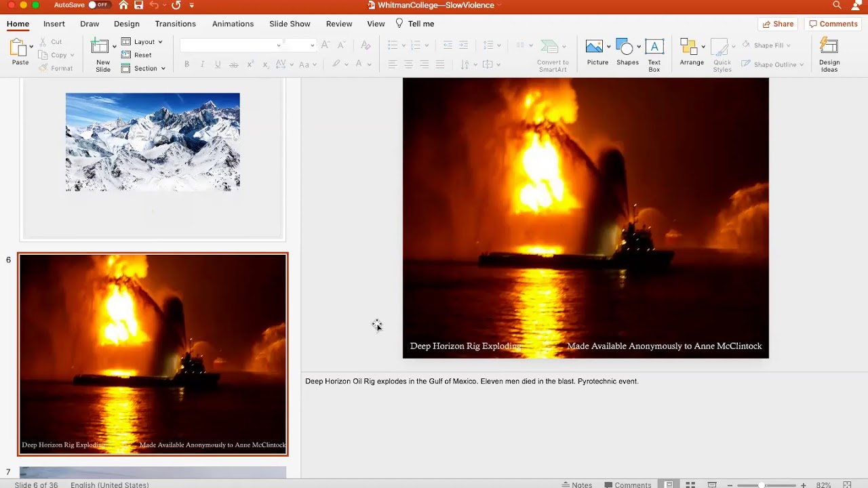868x488 pixels.
Task: Undo the last action
Action: [x=154, y=5]
